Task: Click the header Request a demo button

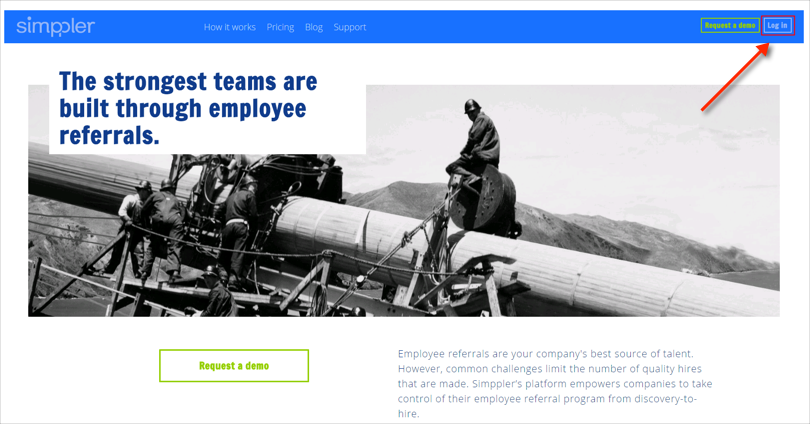Action: coord(729,25)
